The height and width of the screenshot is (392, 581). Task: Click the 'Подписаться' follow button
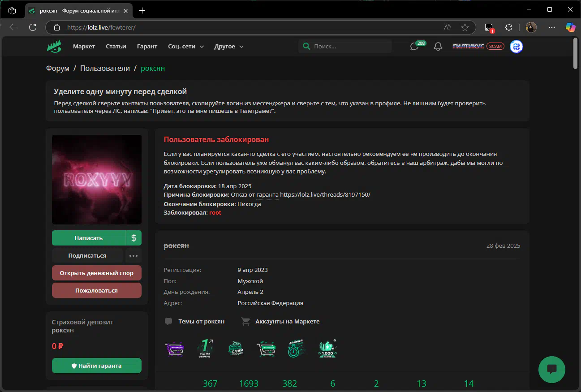[x=87, y=256]
